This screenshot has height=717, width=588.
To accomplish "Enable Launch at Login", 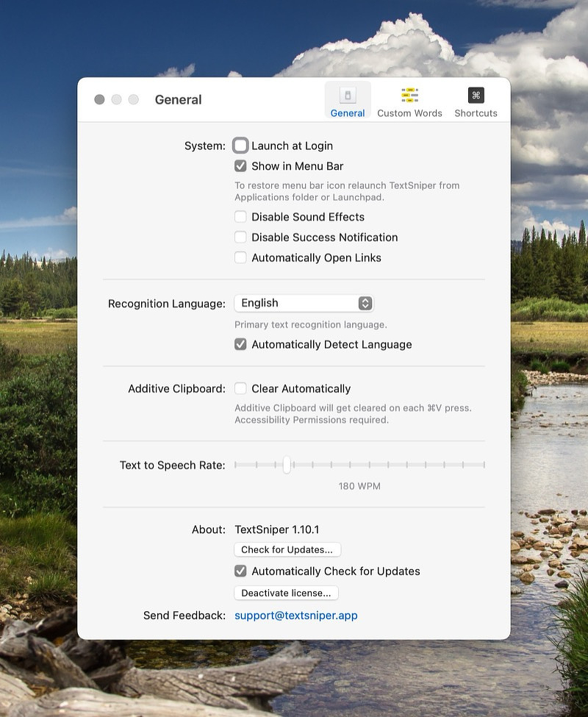I will click(240, 145).
